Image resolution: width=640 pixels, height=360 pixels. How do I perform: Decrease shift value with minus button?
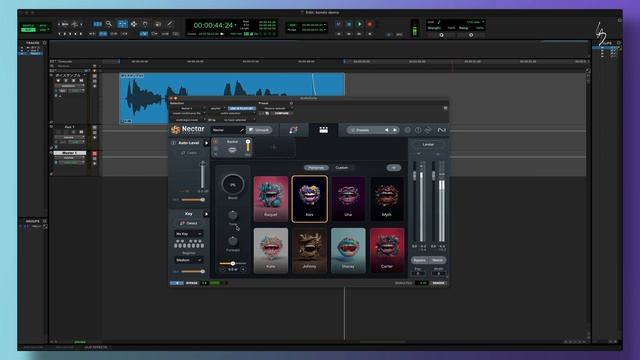[x=222, y=269]
